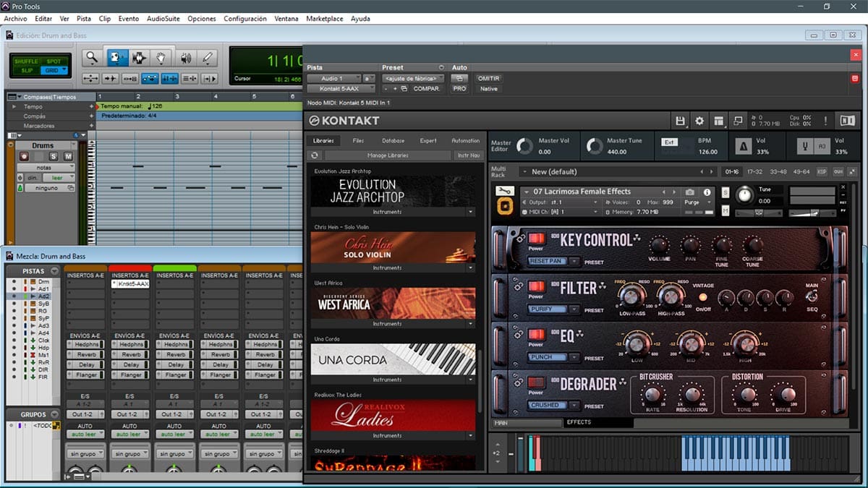The image size is (868, 488).
Task: Click the COMPAR. compare button
Action: pyautogui.click(x=427, y=88)
